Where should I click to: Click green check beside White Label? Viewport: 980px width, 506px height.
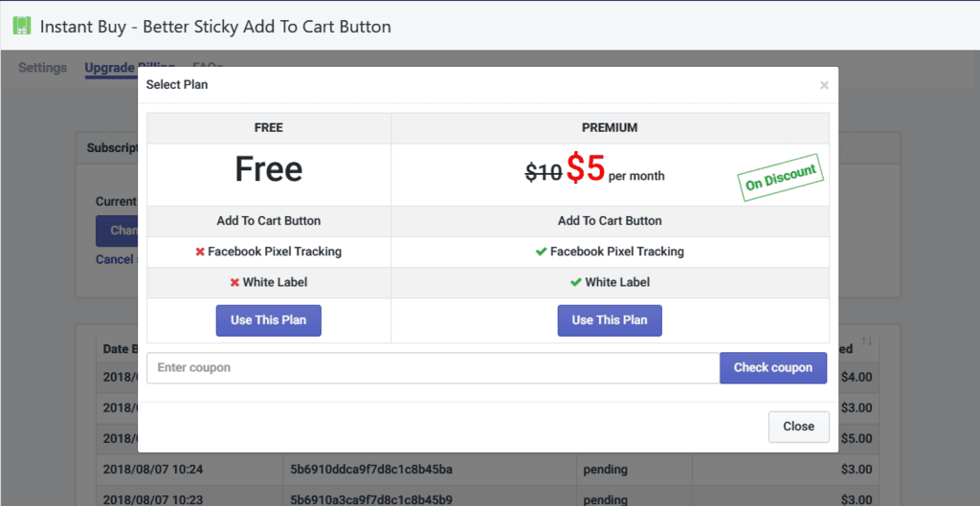tap(576, 282)
